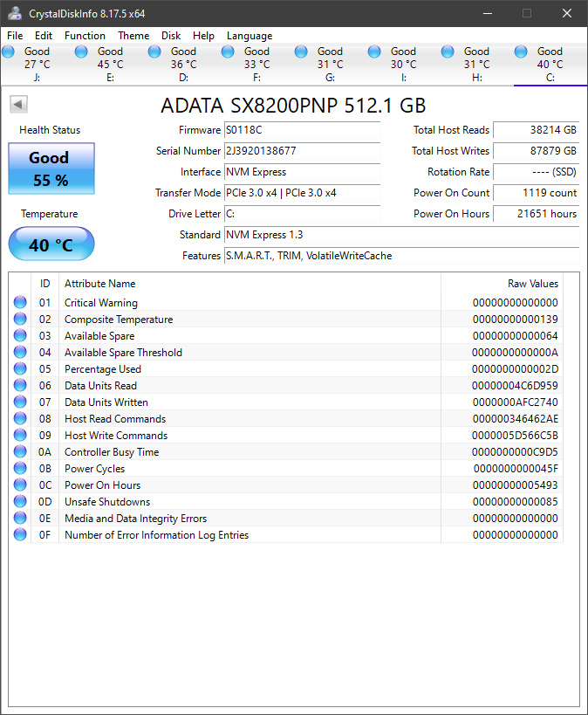Image resolution: width=588 pixels, height=715 pixels.
Task: Click status orb for drive F:
Action: pyautogui.click(x=228, y=52)
